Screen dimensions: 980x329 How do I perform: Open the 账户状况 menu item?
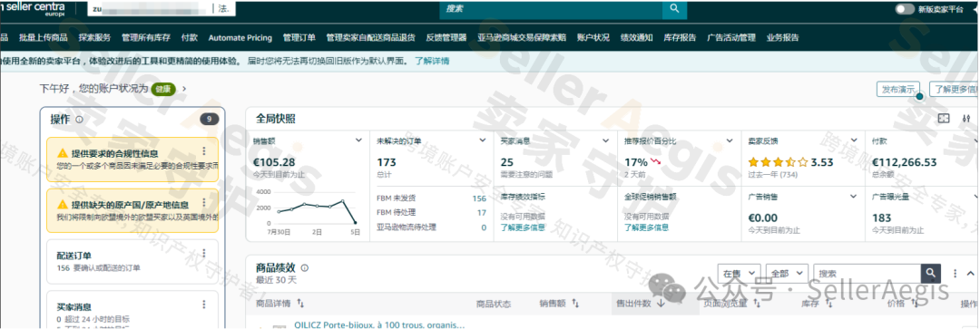pos(593,37)
